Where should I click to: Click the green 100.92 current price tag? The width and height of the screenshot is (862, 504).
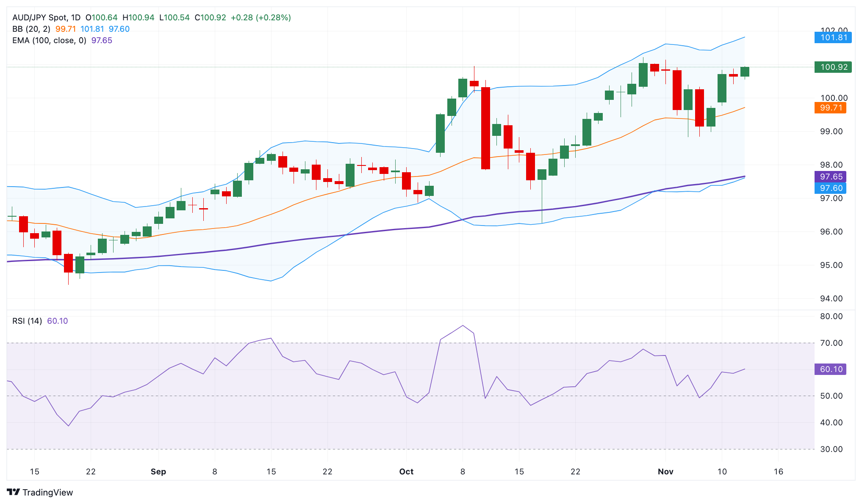pyautogui.click(x=833, y=67)
